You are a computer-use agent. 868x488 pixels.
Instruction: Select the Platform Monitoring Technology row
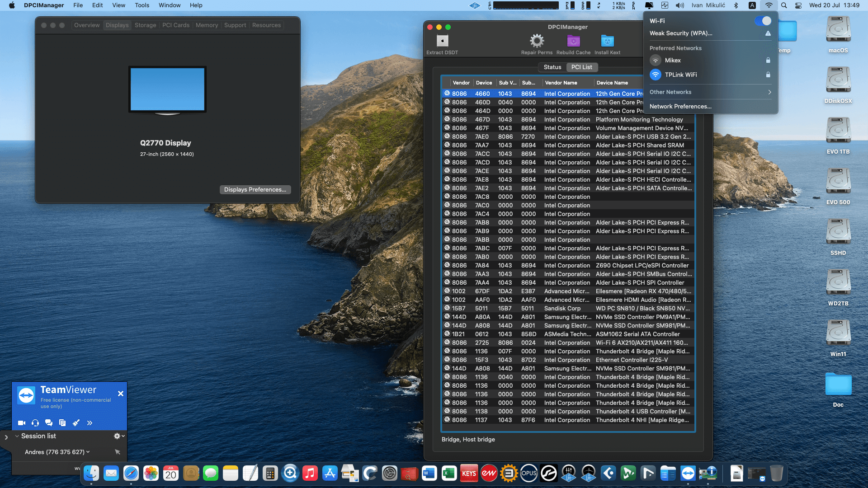pyautogui.click(x=568, y=120)
